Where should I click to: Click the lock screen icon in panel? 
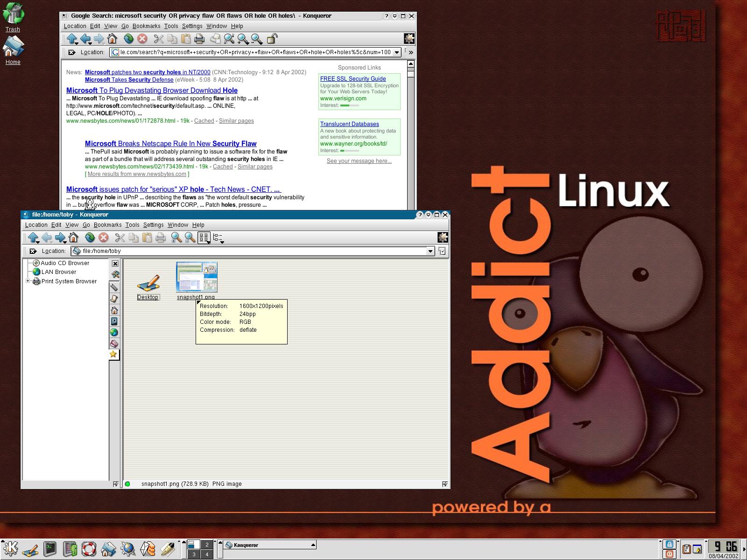click(669, 545)
